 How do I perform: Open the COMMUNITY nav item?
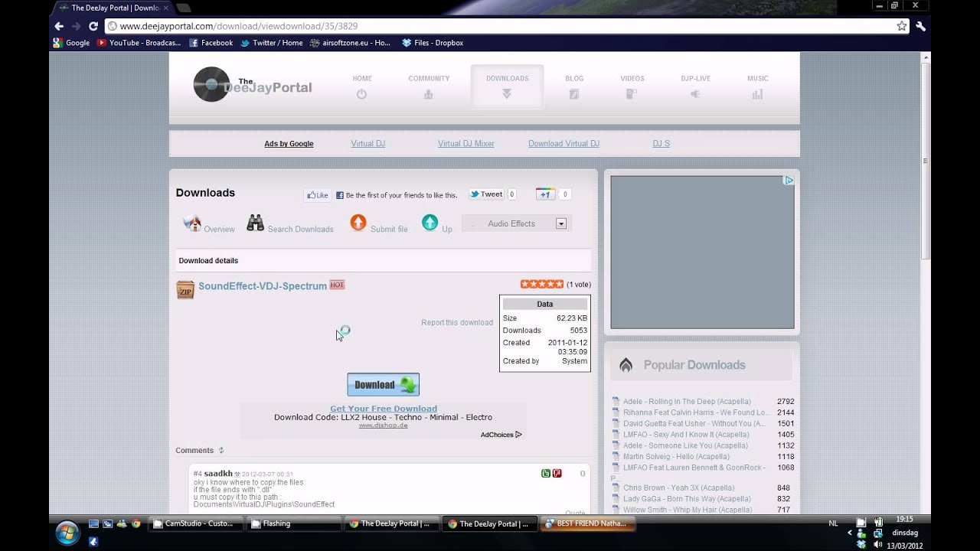pos(429,78)
